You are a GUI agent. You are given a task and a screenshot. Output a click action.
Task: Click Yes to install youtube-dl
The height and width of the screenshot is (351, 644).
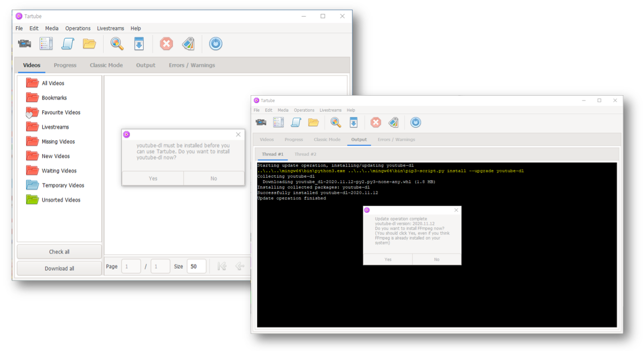point(153,178)
